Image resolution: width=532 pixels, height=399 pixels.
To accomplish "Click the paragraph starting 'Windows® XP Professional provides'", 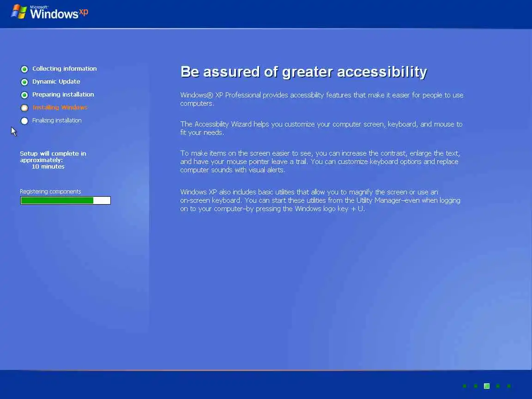I will 321,99.
